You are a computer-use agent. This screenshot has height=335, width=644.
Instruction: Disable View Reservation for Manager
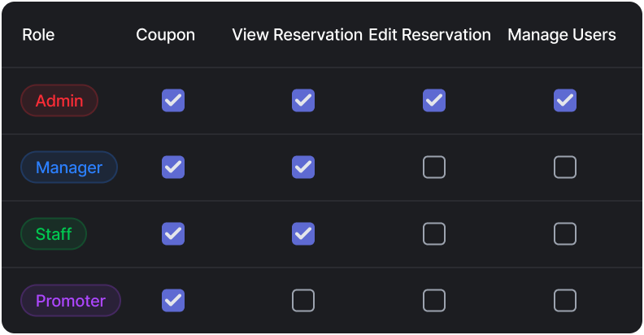coord(303,167)
